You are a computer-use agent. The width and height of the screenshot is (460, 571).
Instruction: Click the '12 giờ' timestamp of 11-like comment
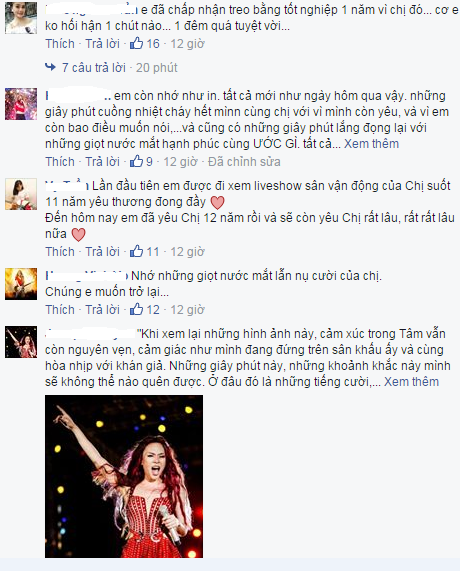pyautogui.click(x=188, y=251)
